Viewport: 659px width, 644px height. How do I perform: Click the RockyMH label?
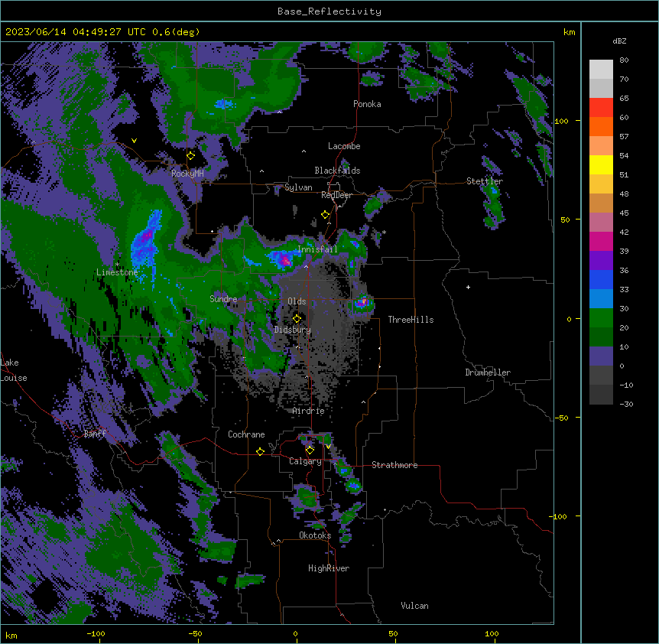[187, 174]
